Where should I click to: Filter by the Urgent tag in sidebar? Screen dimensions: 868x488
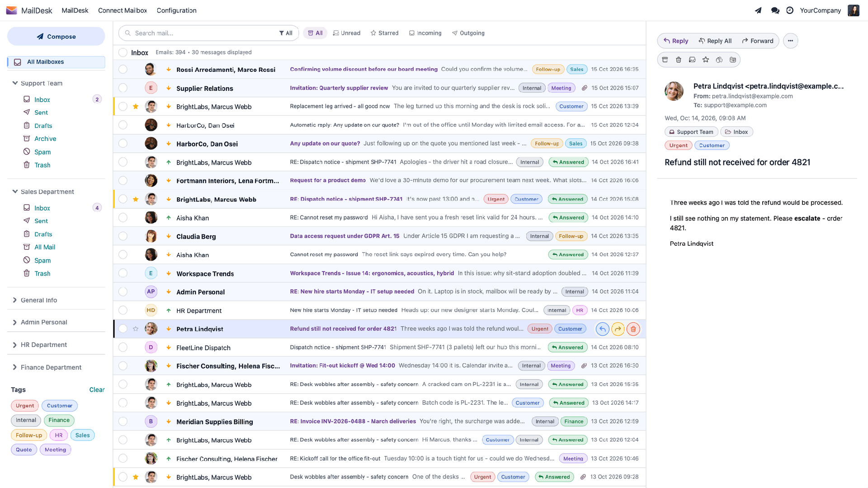point(25,406)
